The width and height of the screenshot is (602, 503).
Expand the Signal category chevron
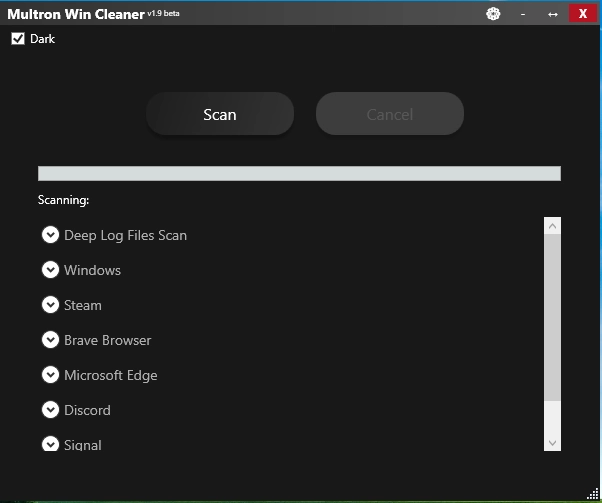point(50,443)
